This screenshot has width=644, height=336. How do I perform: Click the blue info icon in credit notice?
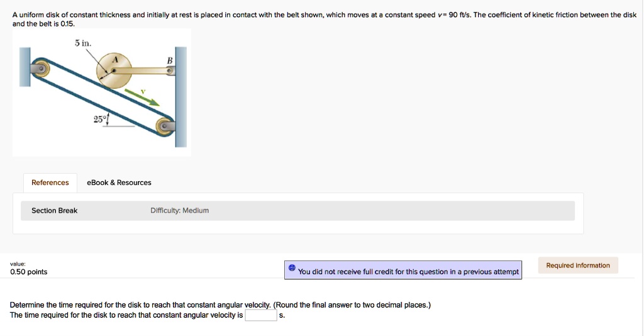point(292,268)
